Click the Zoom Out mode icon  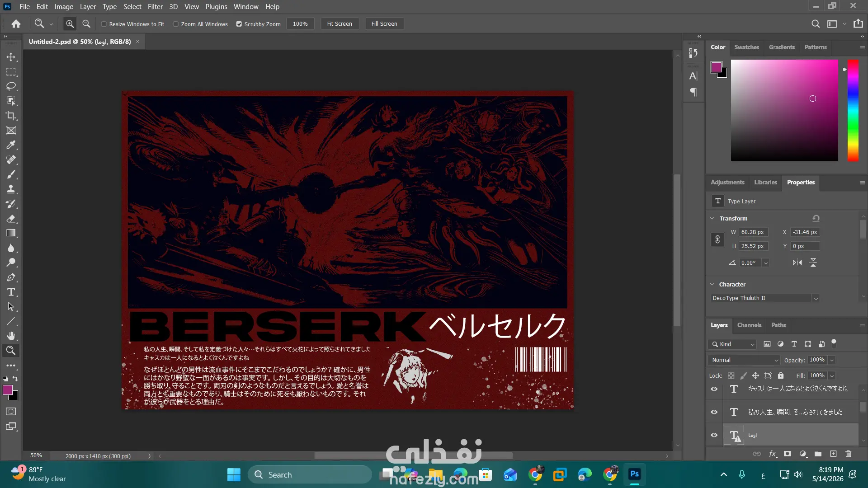click(x=86, y=24)
